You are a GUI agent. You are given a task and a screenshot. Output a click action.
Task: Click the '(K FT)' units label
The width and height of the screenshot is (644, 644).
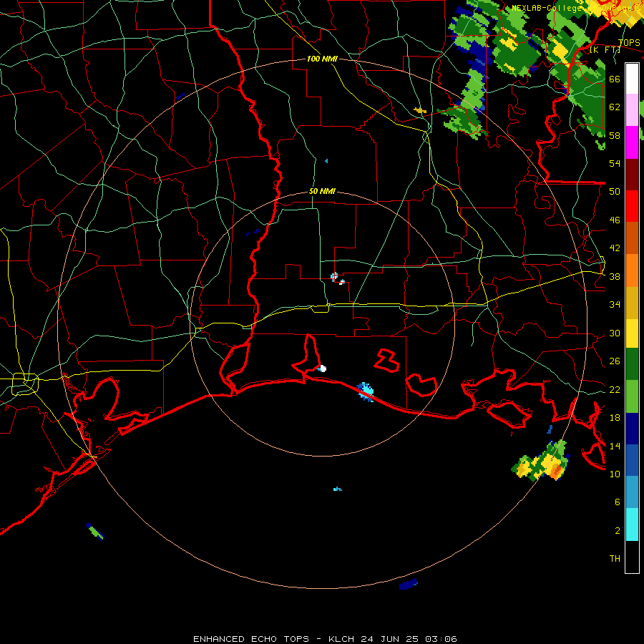coord(605,50)
